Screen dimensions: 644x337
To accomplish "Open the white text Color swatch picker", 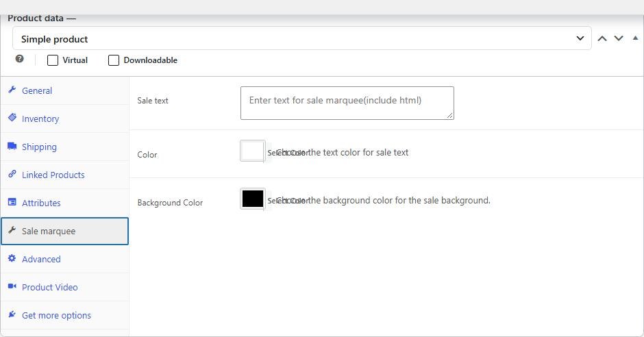I will [x=253, y=151].
